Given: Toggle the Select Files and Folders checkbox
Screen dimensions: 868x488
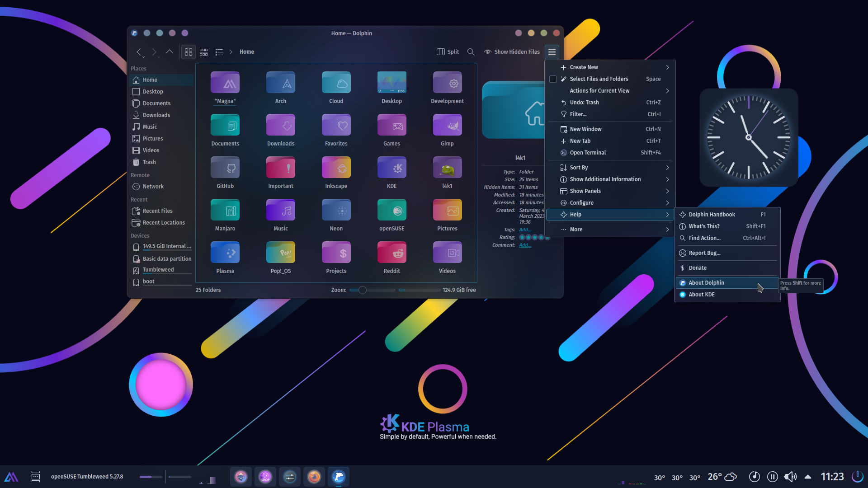Looking at the screenshot, I should coord(552,79).
